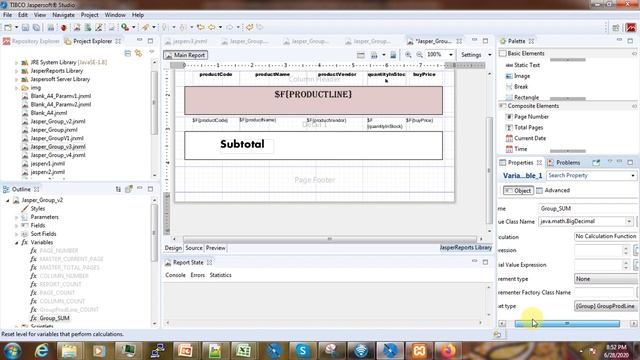Click the Search Property input field
Image resolution: width=640 pixels, height=360 pixels.
[x=591, y=176]
